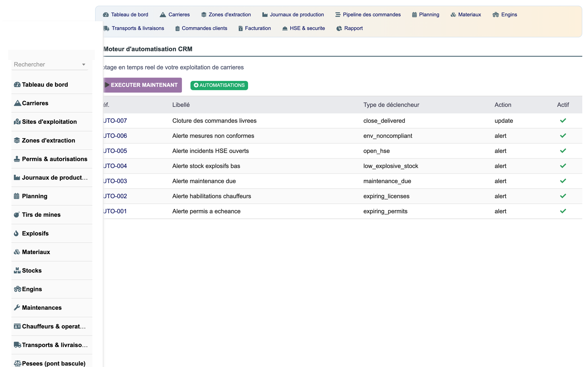Open the Rechercher dropdown arrow

click(84, 65)
